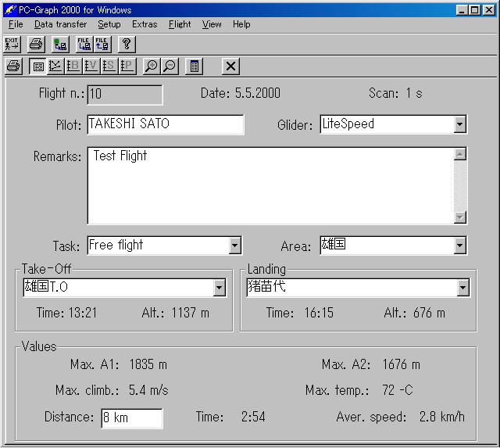This screenshot has width=500, height=448.
Task: Open the View menu
Action: pos(212,24)
